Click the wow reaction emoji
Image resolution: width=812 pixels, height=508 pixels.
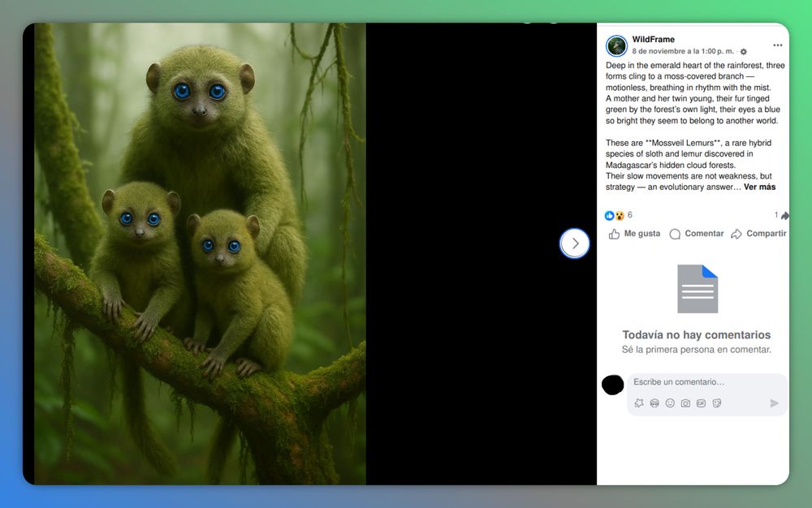click(619, 215)
